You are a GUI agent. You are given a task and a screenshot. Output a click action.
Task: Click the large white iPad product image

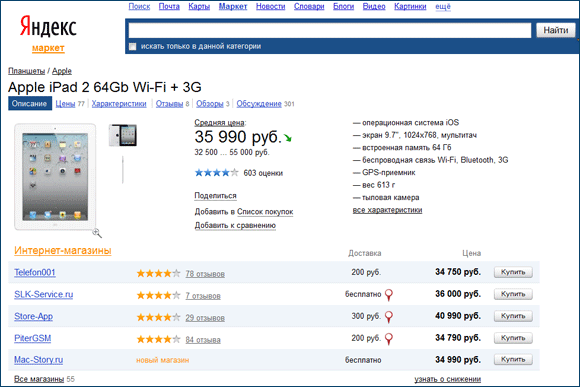55,177
